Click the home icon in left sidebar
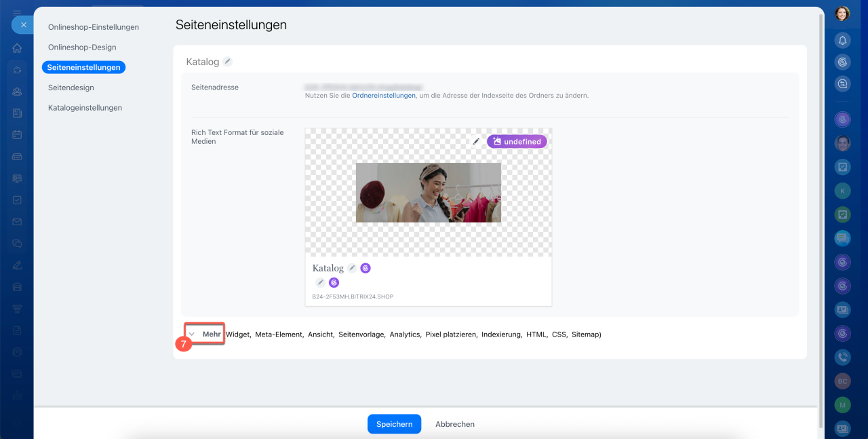 tap(17, 48)
